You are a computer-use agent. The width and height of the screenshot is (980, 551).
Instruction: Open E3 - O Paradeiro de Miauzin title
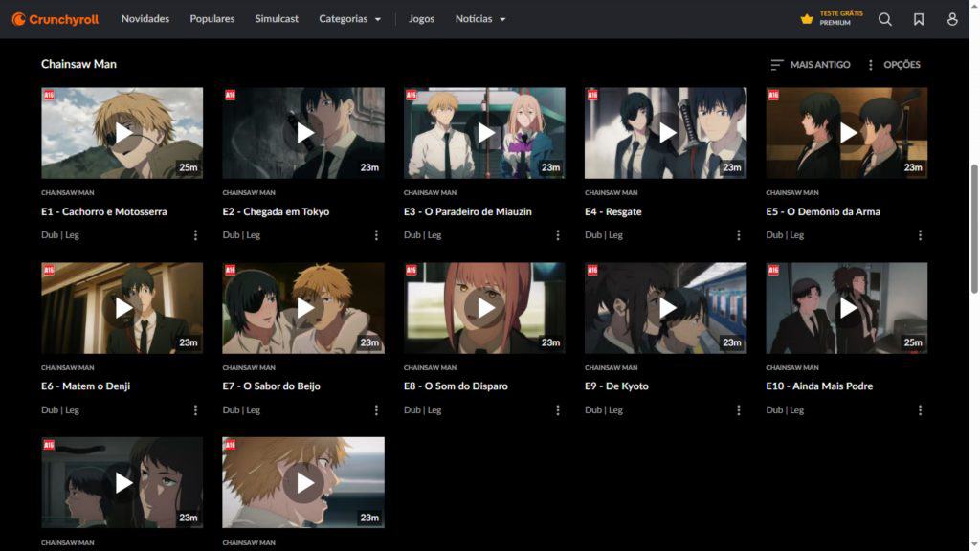pyautogui.click(x=467, y=211)
